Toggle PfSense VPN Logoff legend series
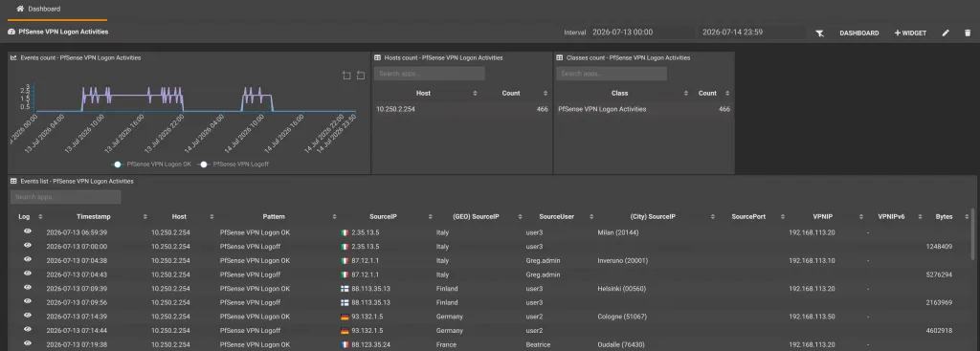Viewport: 980px width, 351px height. (234, 165)
